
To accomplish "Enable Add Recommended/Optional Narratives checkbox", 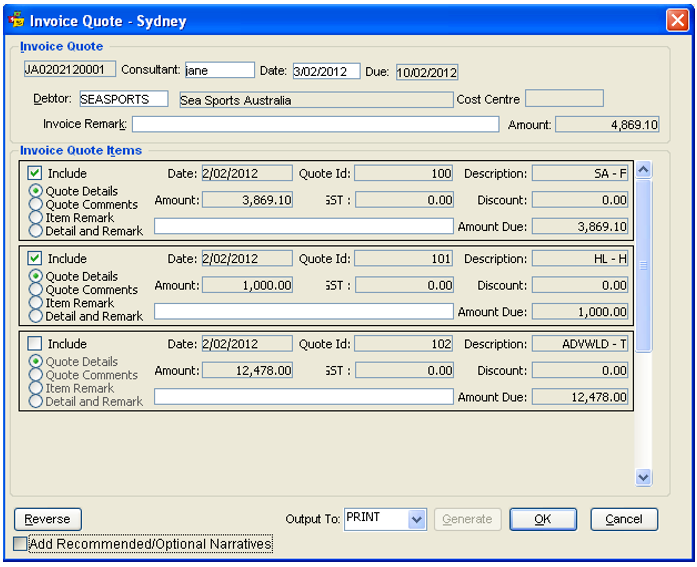I will [x=20, y=543].
